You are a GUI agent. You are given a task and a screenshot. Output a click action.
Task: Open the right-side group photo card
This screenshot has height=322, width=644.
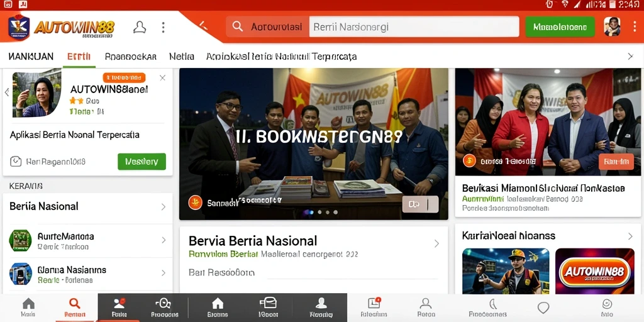click(548, 122)
